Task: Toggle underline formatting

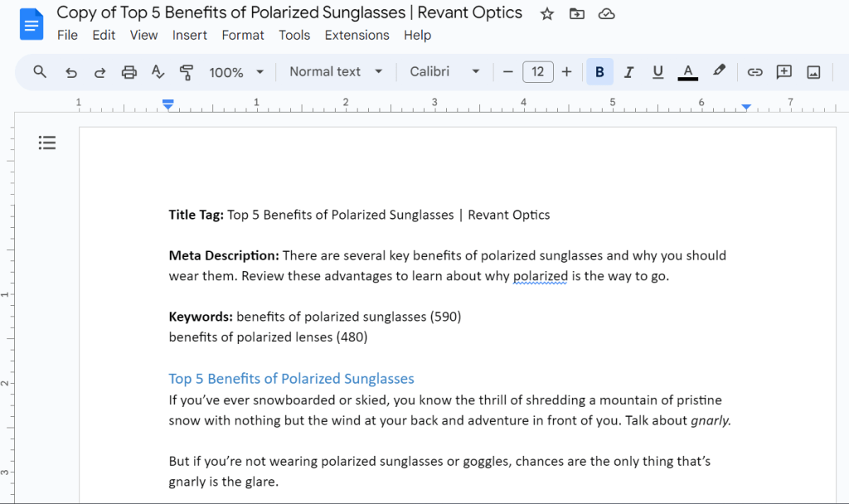Action: (x=657, y=72)
